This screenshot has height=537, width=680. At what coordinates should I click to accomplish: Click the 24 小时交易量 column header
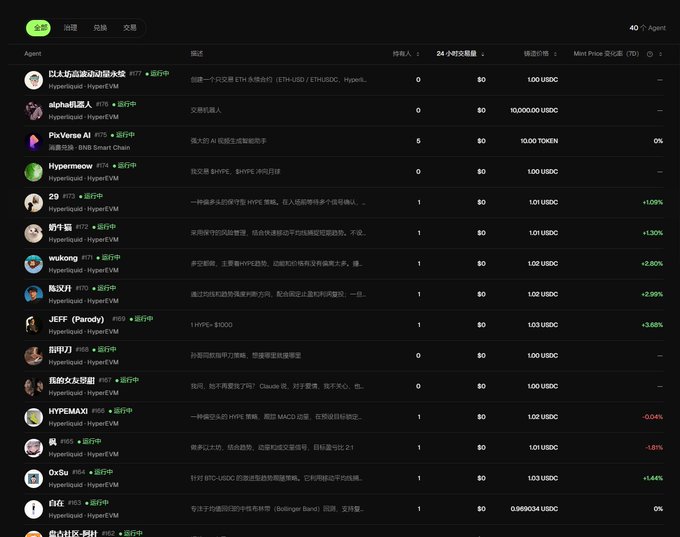pyautogui.click(x=456, y=53)
